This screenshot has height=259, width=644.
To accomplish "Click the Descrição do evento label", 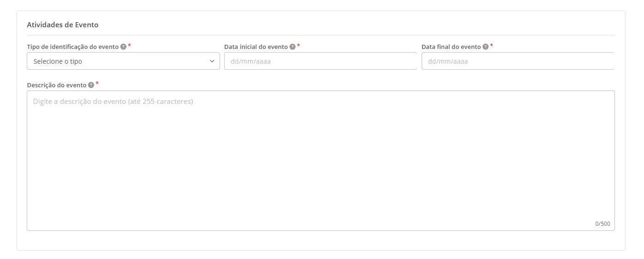I will (x=57, y=85).
